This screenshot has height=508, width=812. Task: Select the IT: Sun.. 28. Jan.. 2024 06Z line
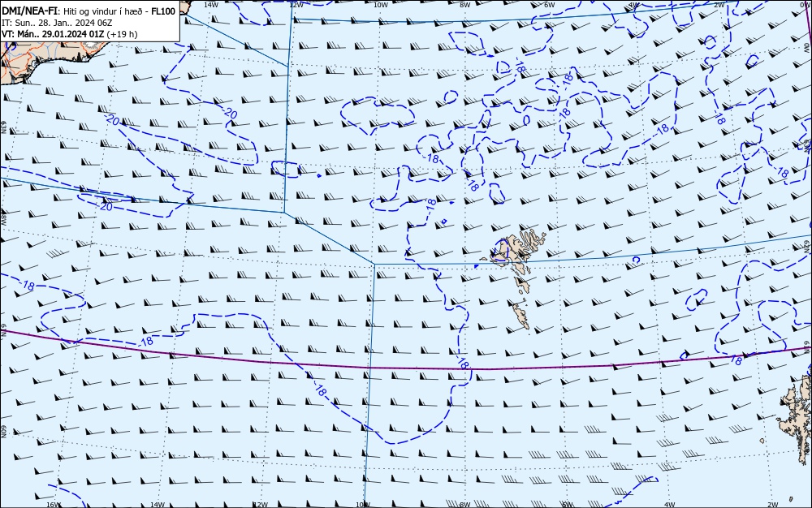[57, 23]
